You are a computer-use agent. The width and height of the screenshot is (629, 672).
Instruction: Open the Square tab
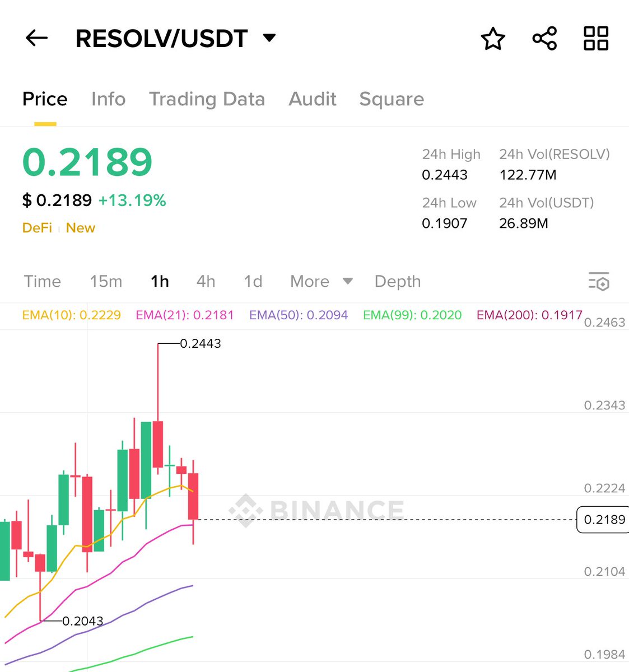point(392,99)
